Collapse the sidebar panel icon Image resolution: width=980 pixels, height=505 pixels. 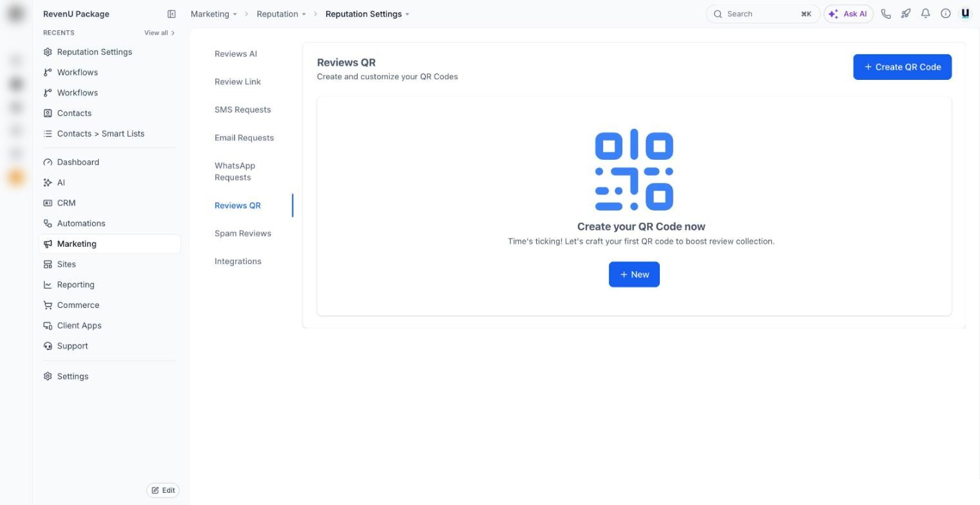[x=171, y=14]
